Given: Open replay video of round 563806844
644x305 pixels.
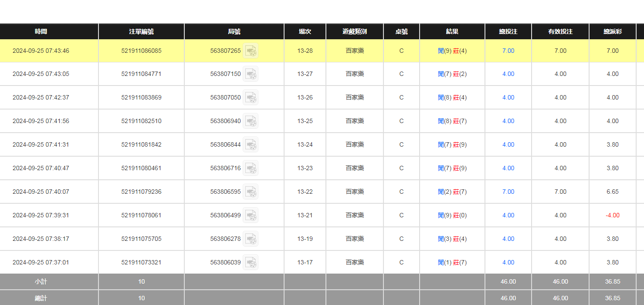Looking at the screenshot, I should coord(251,145).
